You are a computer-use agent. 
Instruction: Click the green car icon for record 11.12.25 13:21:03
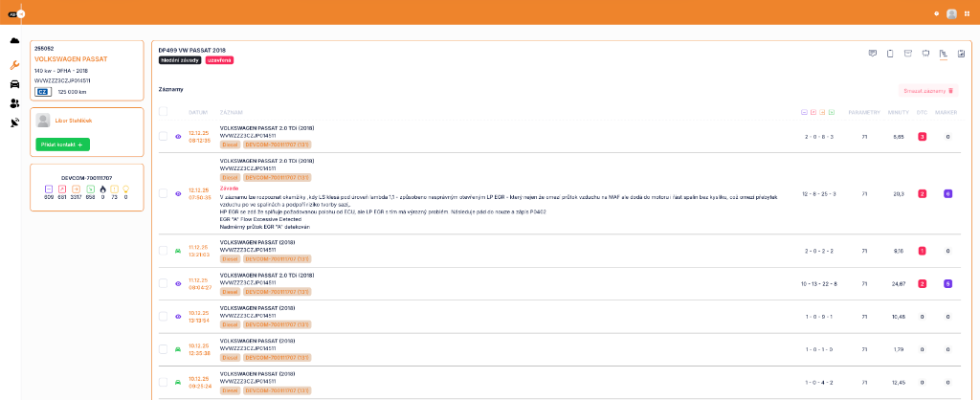pos(178,251)
